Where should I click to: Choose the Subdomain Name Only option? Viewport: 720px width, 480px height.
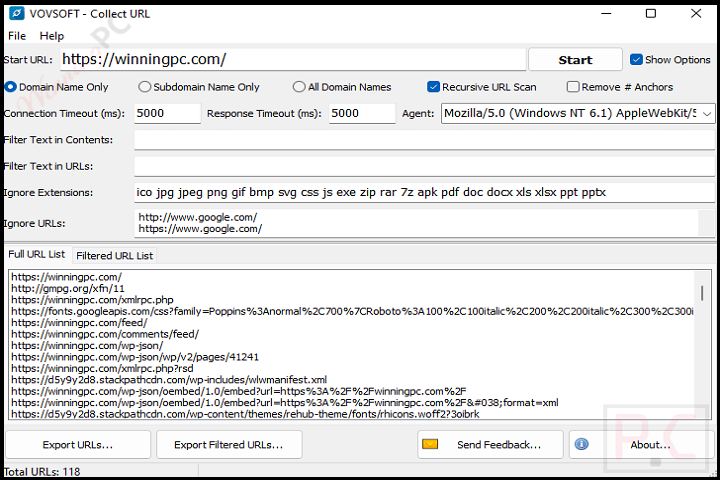coord(145,87)
